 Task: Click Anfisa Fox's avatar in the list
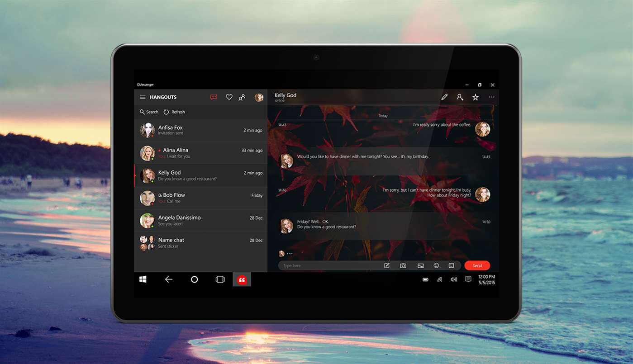point(147,130)
